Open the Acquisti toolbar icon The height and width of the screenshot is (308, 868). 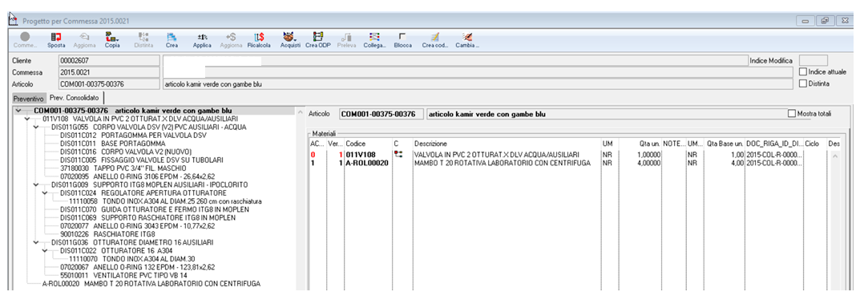pyautogui.click(x=289, y=37)
